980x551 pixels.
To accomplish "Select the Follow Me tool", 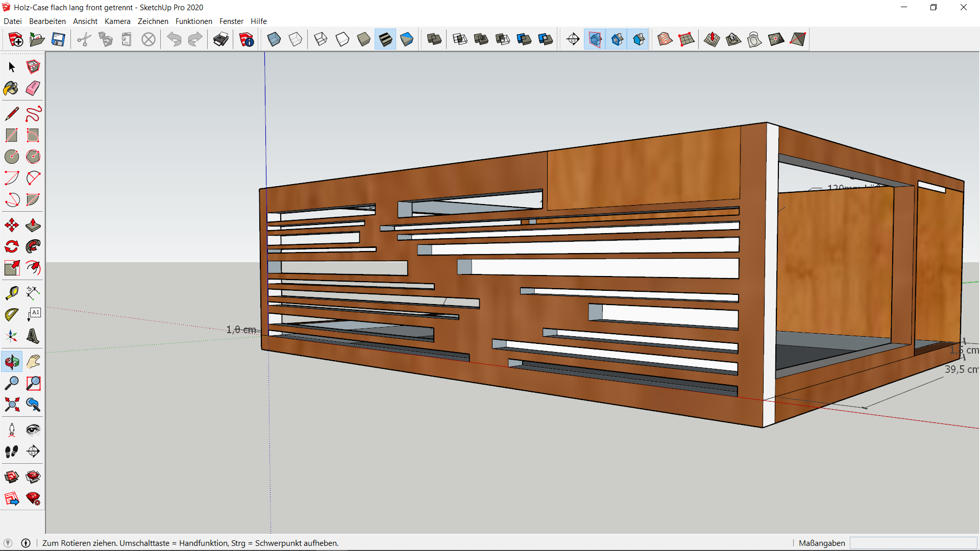I will (x=33, y=246).
